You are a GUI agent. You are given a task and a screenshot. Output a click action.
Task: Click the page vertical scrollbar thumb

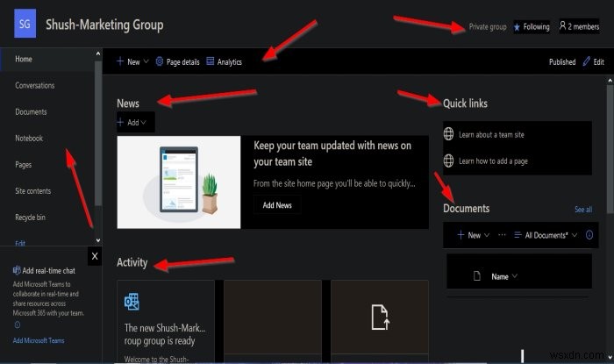(x=610, y=149)
